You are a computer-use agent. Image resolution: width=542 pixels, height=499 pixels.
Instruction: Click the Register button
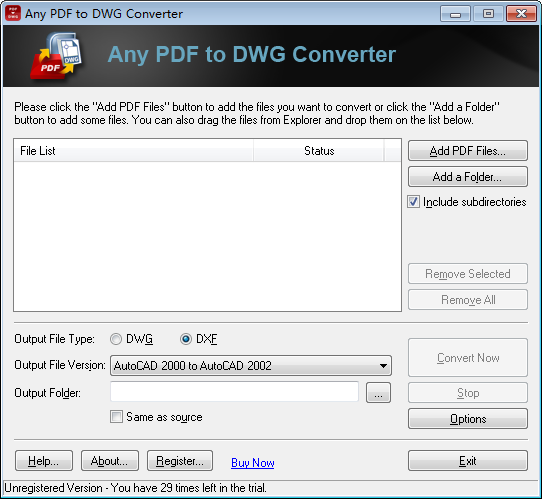tap(180, 461)
